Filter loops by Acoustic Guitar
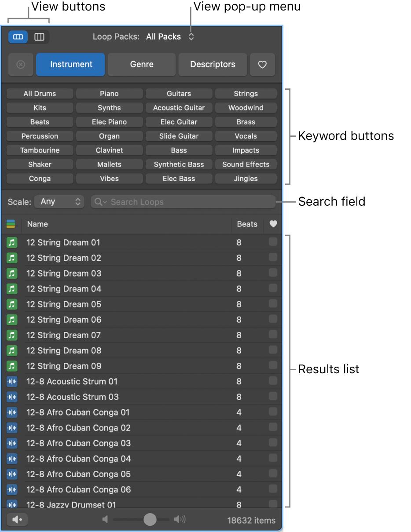 179,108
